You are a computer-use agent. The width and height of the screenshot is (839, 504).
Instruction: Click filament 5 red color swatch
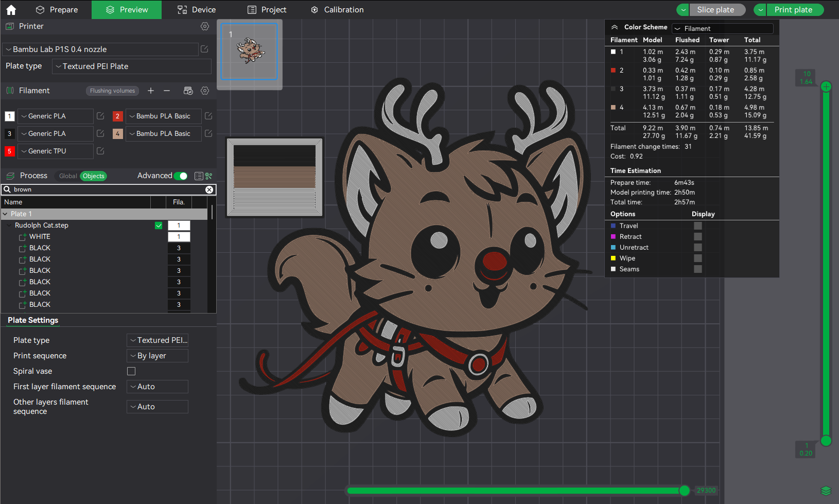(x=10, y=151)
